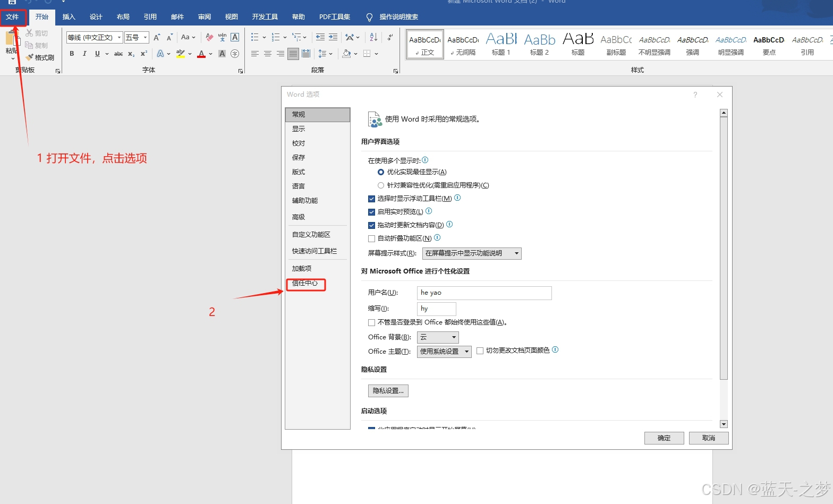Screen dimensions: 833x504
Task: Expand line spacing dropdown
Action: pyautogui.click(x=331, y=54)
